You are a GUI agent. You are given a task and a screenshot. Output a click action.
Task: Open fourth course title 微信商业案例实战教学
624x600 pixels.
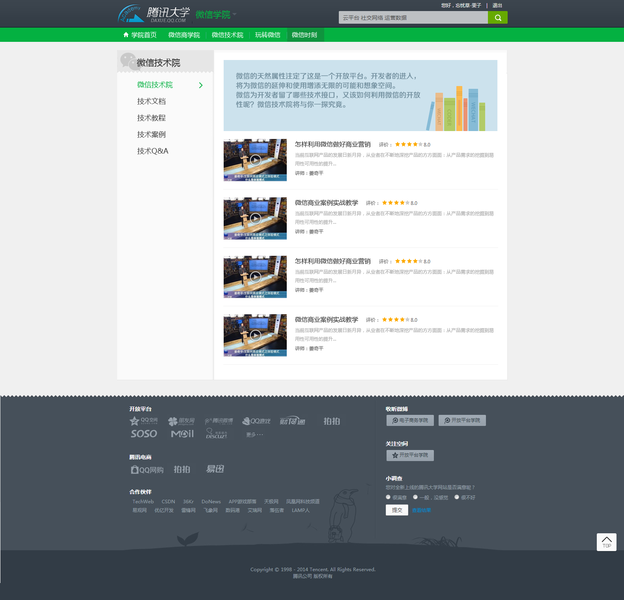(326, 320)
